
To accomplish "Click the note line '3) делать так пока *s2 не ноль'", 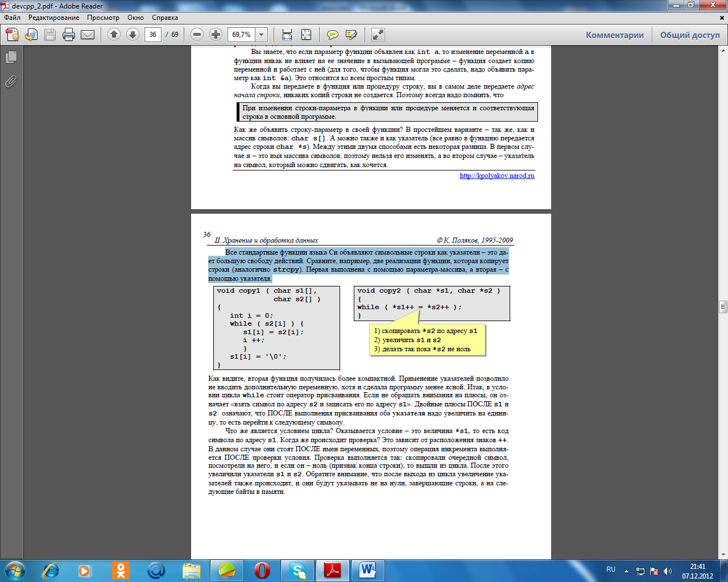I will coord(422,349).
